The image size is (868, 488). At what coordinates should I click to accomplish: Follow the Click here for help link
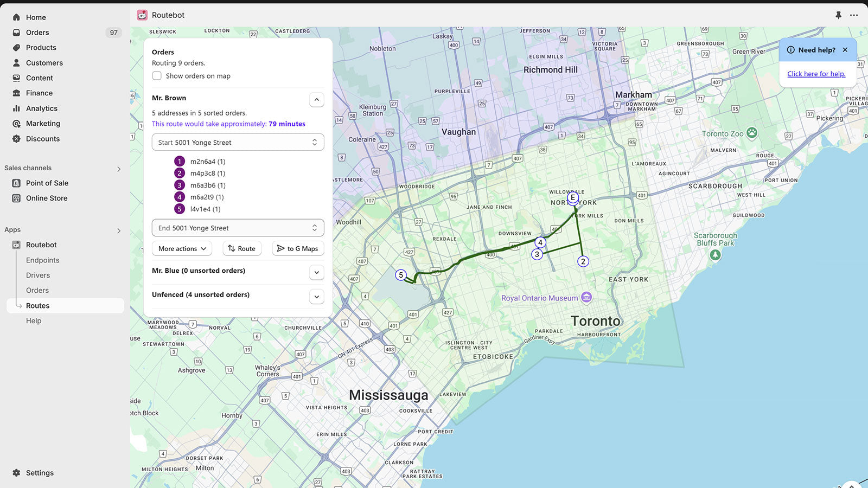tap(816, 74)
